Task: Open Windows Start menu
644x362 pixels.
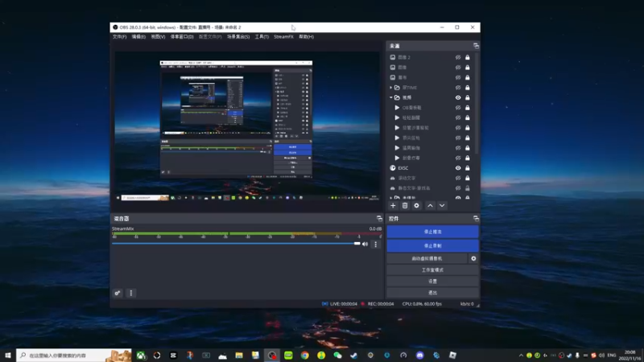Action: click(8, 356)
